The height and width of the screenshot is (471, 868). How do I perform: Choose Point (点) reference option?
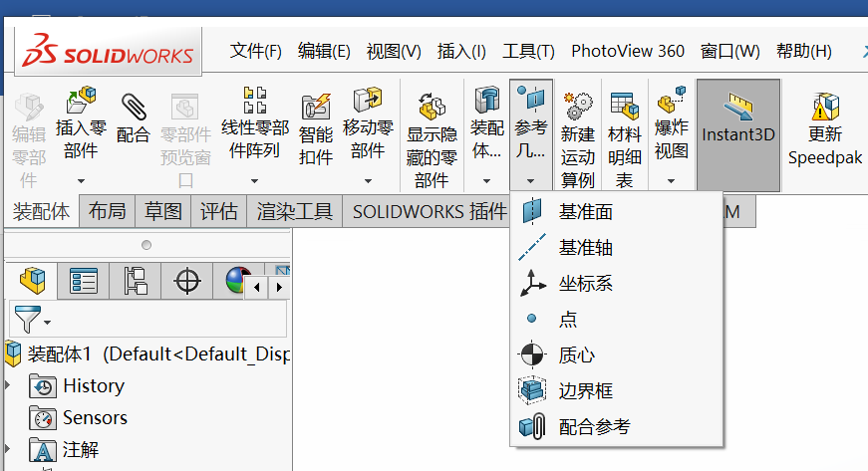pos(617,319)
